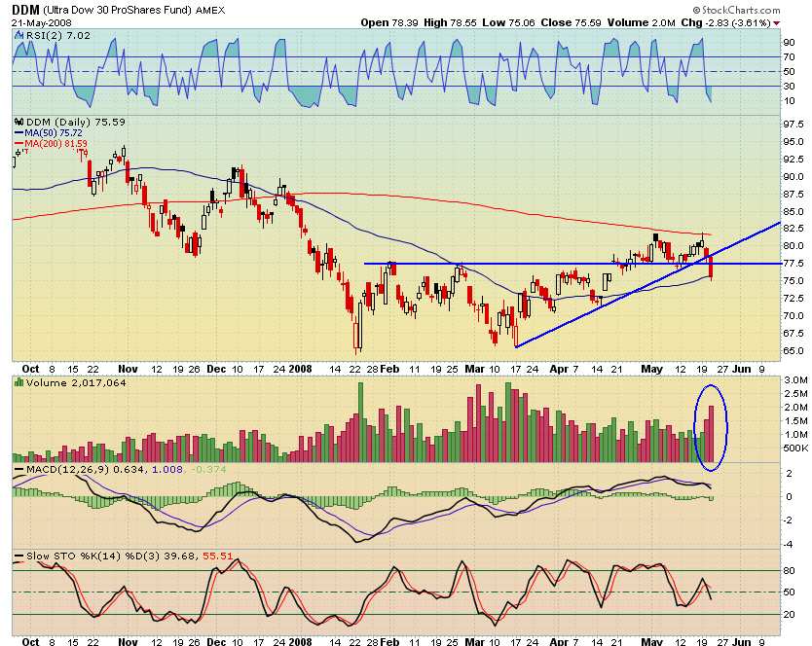Open the StockCharts.com copyright link
Screen dimensions: 812x646
pos(736,10)
